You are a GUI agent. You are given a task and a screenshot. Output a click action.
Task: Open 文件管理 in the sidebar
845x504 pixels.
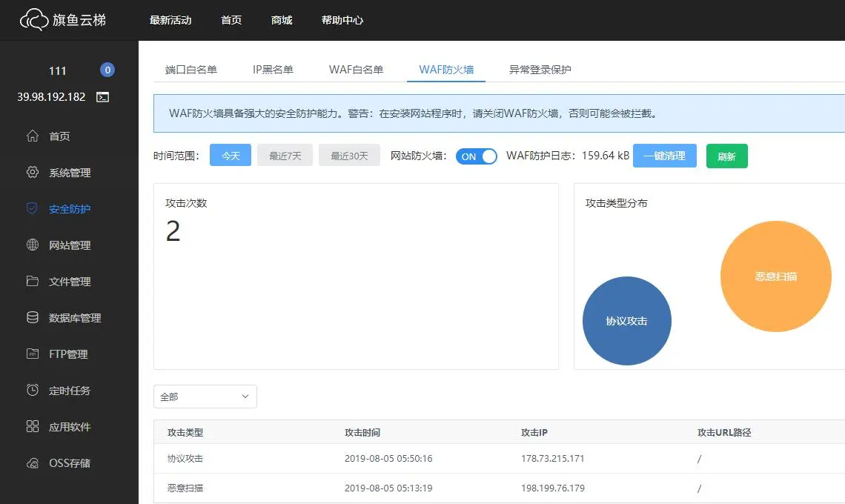click(x=70, y=282)
